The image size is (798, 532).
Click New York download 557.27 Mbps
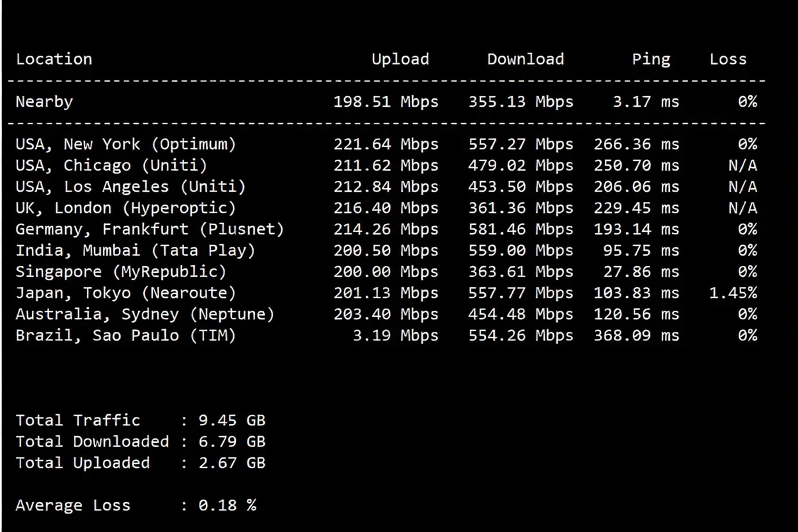pyautogui.click(x=521, y=145)
